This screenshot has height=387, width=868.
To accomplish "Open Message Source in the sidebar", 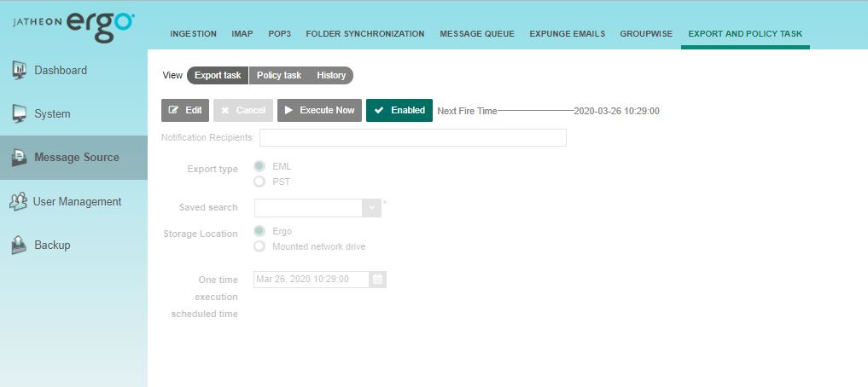I will click(73, 158).
